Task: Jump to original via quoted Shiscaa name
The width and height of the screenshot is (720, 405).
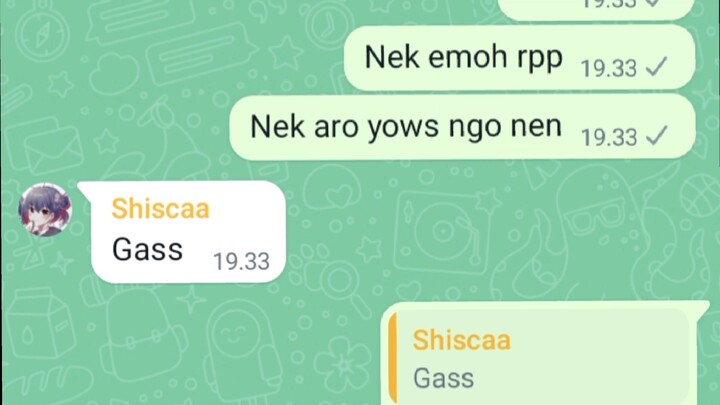Action: [x=461, y=340]
